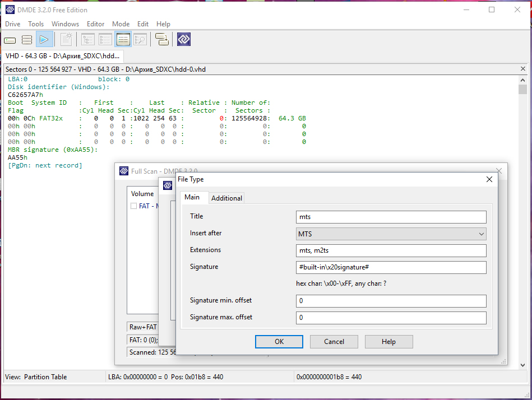
Task: Click the search-in-files magnifier icon
Action: point(140,40)
